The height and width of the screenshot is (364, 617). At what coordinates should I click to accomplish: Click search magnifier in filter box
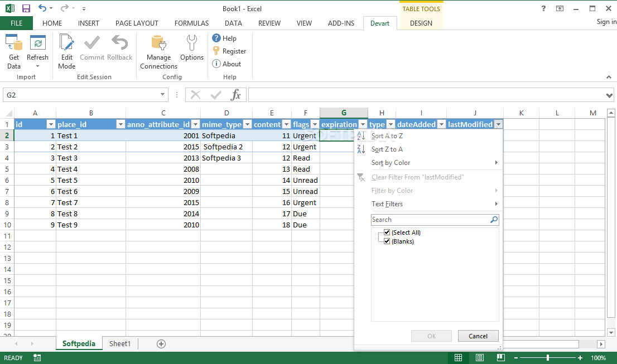click(x=494, y=220)
